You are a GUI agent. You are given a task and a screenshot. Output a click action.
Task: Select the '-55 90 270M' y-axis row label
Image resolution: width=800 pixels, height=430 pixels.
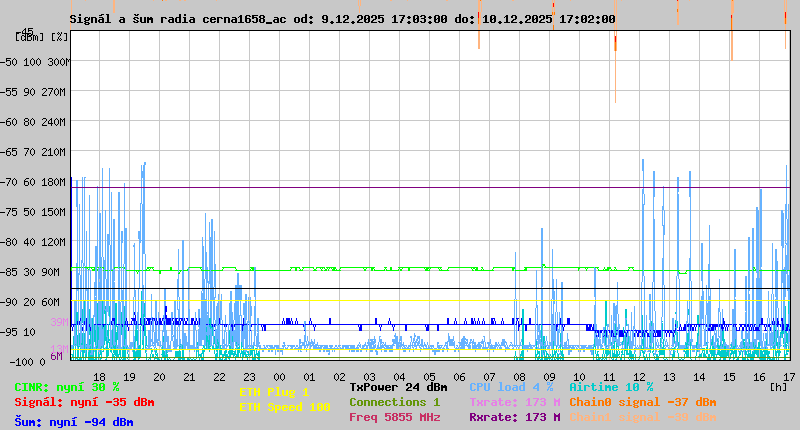pos(33,92)
